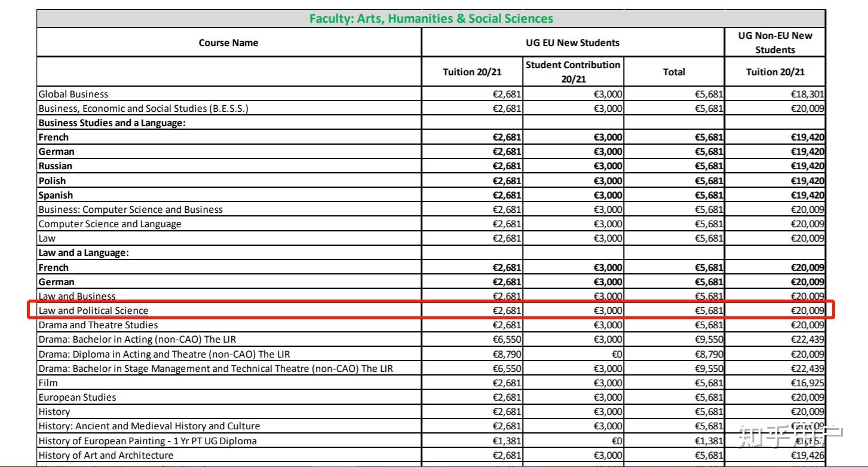The image size is (868, 467).
Task: Click the UG Non-EU New Students header
Action: 775,42
